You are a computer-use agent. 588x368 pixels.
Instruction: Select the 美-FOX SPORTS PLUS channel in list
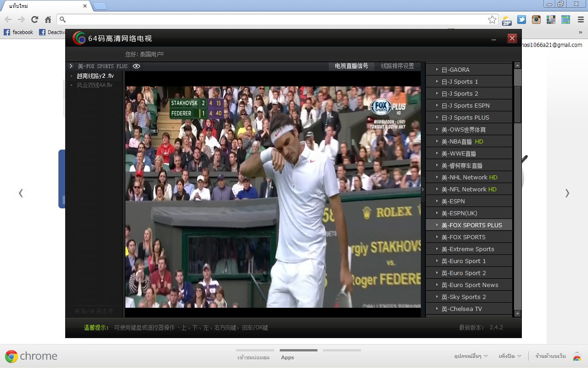(469, 225)
